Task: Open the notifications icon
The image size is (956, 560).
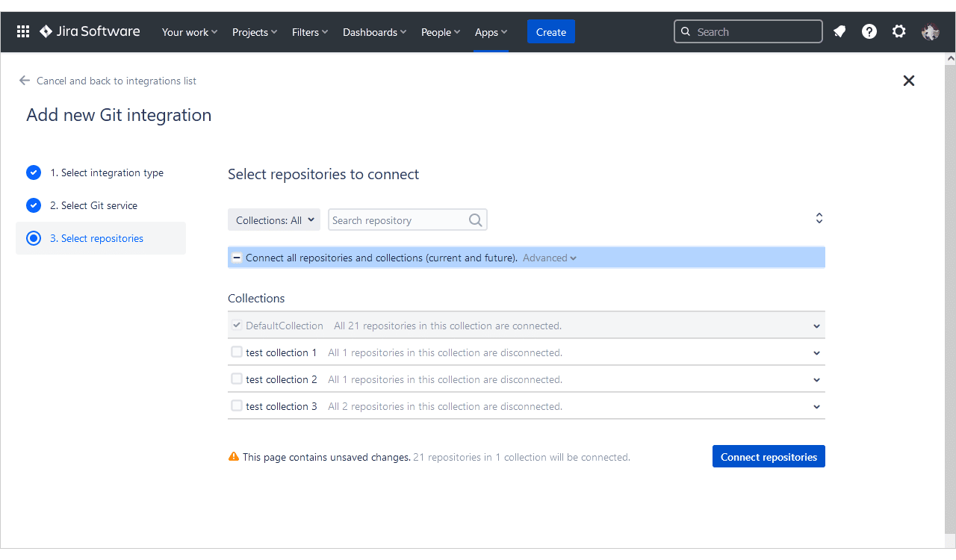Action: pyautogui.click(x=839, y=31)
